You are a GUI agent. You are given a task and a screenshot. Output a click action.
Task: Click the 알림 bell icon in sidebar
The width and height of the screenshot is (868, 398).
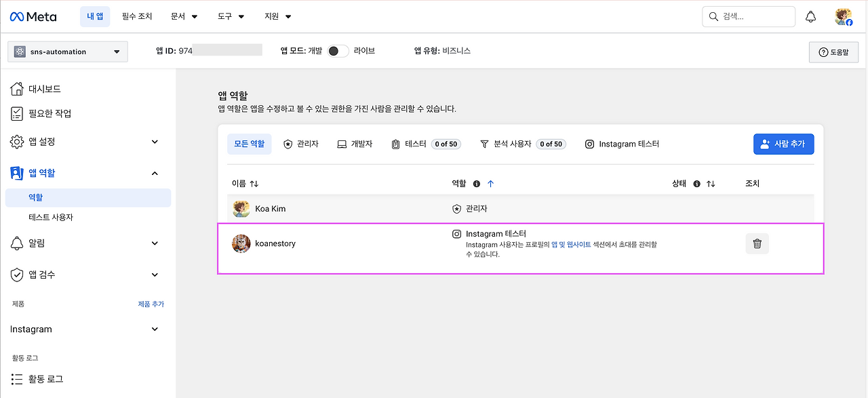point(17,243)
